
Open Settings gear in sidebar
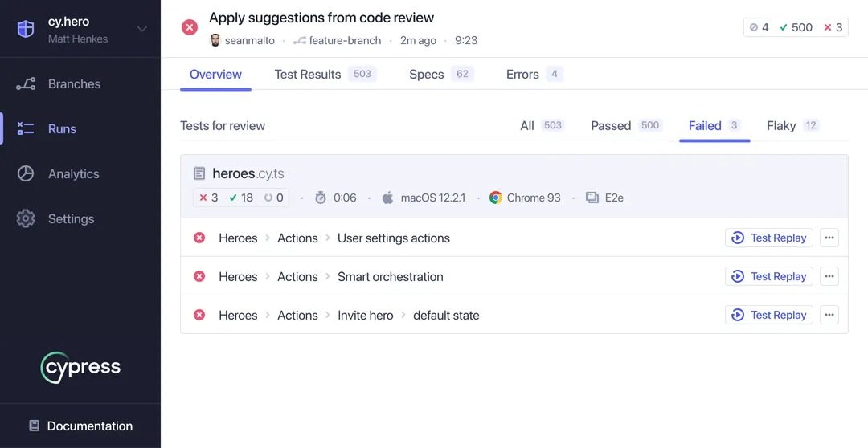pos(26,219)
